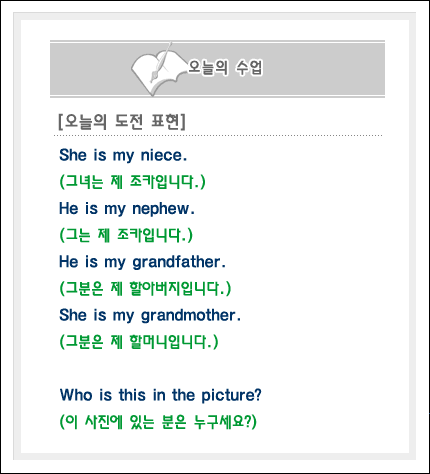
Task: Click the translation (그는 제 조카입니다.)
Action: point(126,235)
